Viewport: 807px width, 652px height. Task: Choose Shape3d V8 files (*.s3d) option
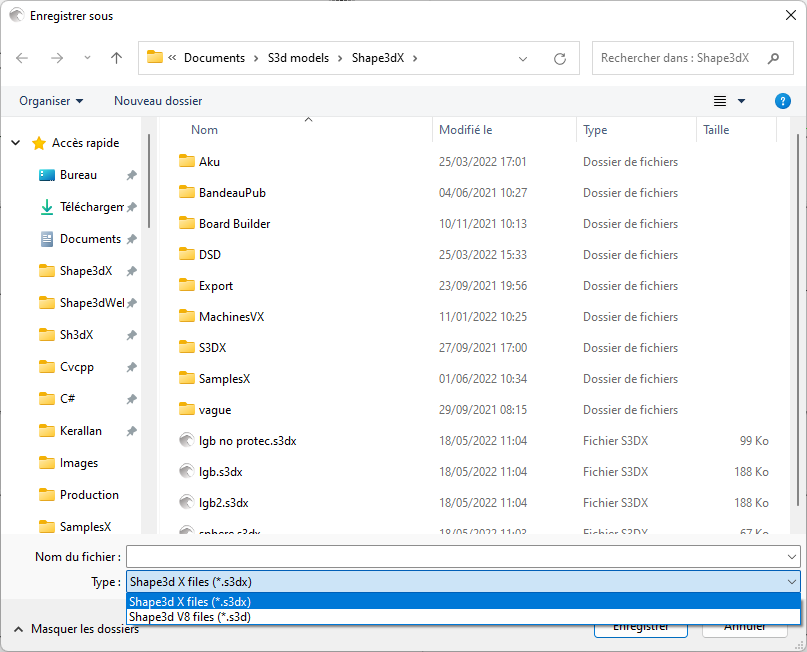190,617
